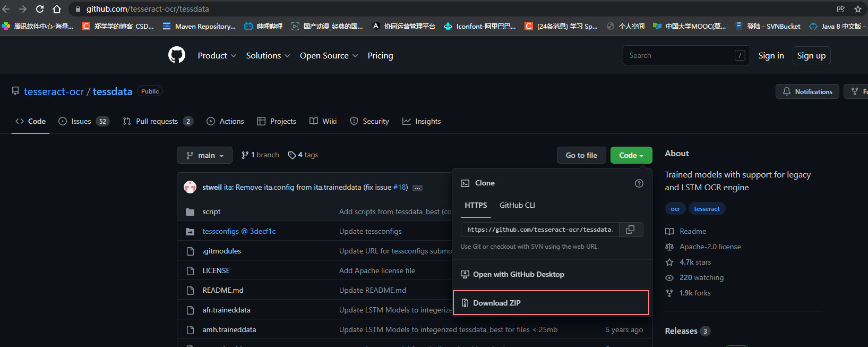Open the main branch dropdown

[x=204, y=155]
